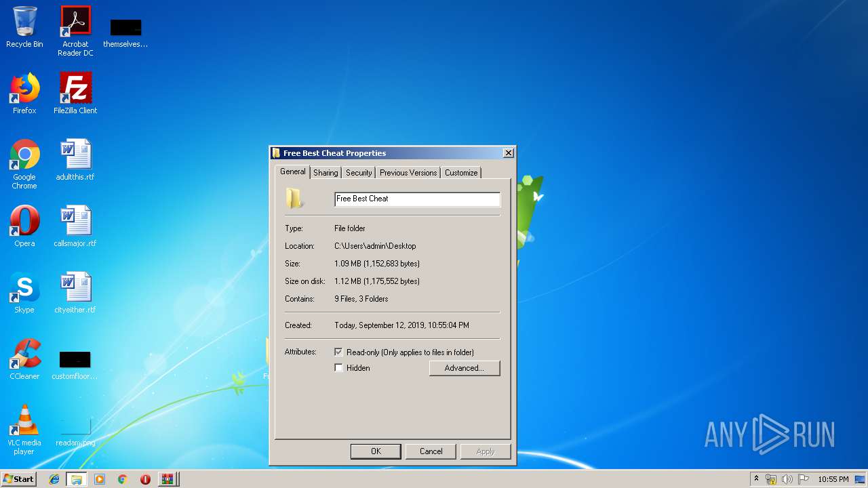
Task: Select the customfloor file icon
Action: click(x=75, y=365)
